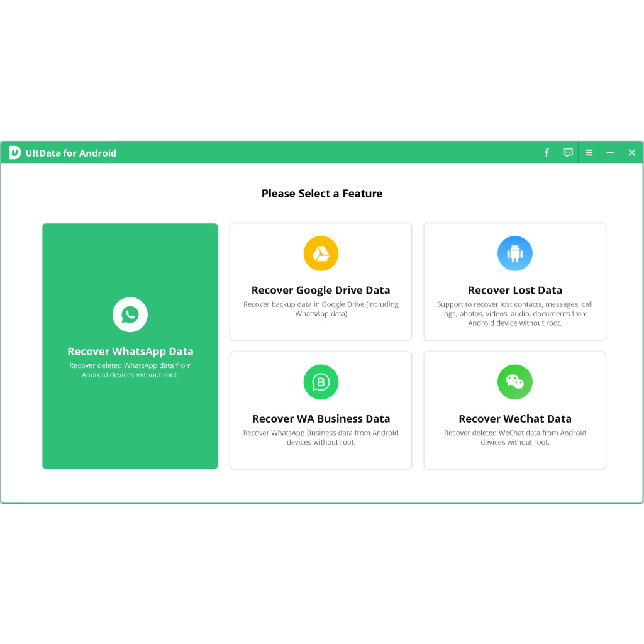Viewport: 644px width, 644px height.
Task: Click the Google Drive yellow icon
Action: [321, 253]
